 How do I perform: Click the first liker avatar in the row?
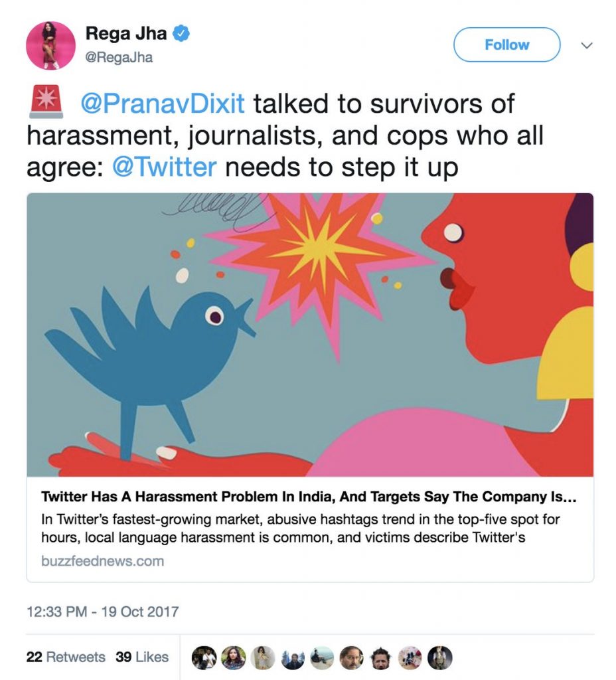(x=204, y=657)
